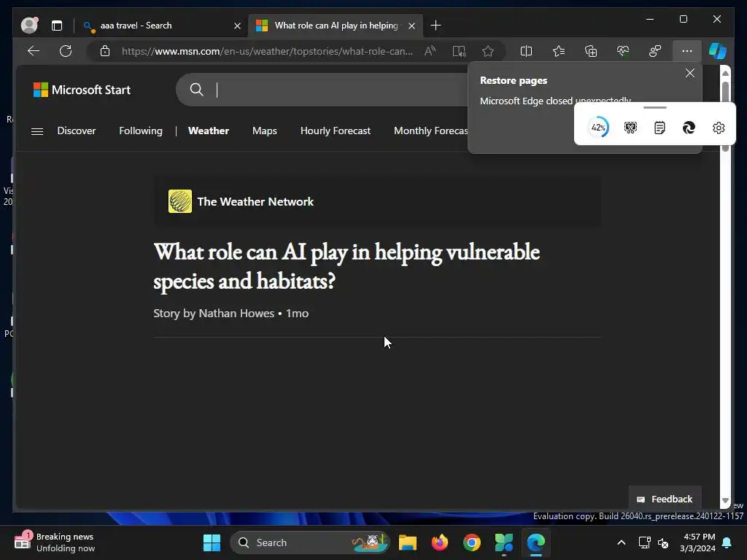Screen dimensions: 747x560
Task: Click the 42% usage ring indicator
Action: pos(598,128)
